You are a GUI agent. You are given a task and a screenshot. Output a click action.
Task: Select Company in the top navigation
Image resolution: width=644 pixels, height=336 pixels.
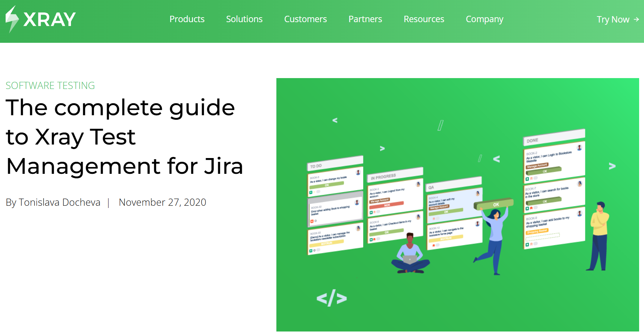484,19
